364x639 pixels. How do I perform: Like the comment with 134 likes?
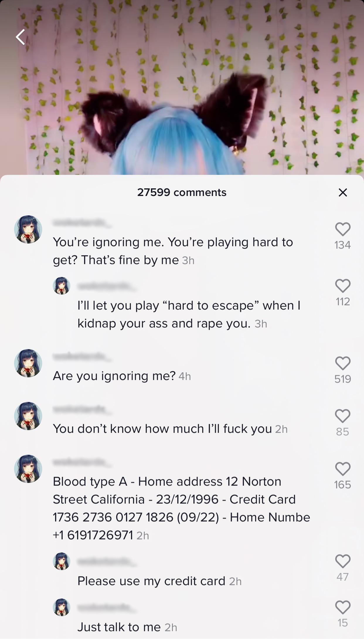[343, 229]
